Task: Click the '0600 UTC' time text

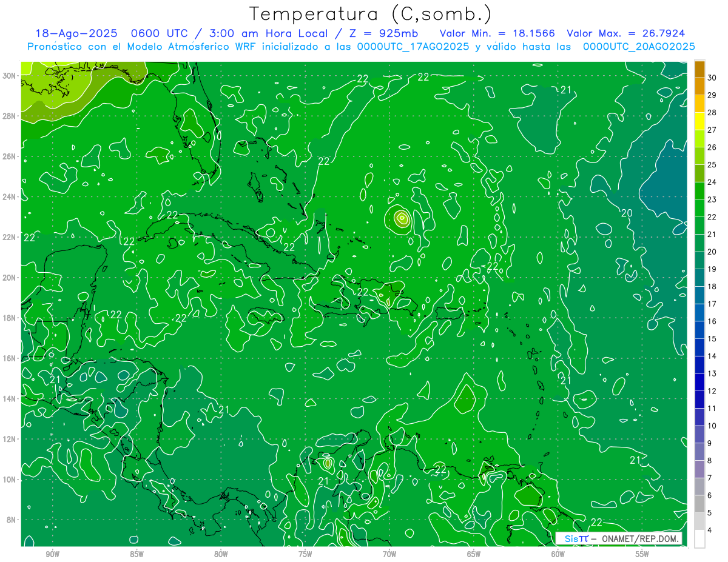Action: point(160,33)
